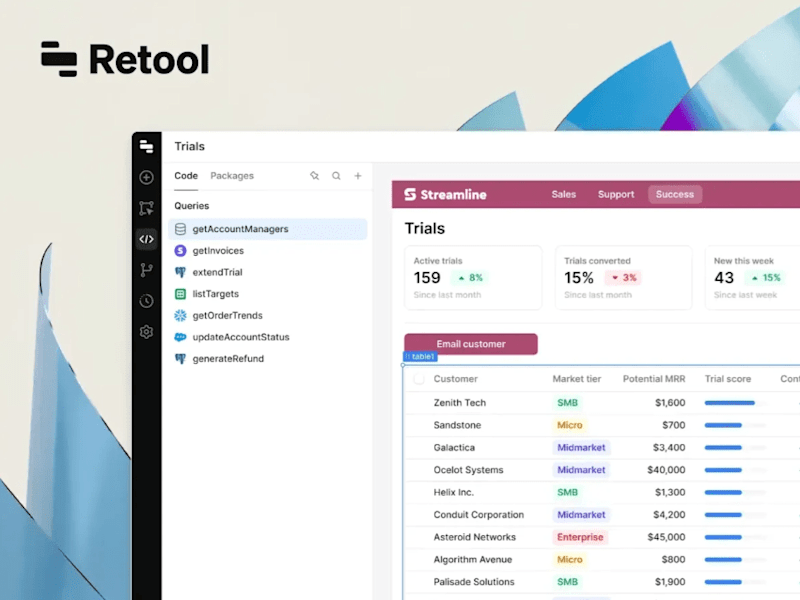Click the generateRefund Postgres icon

tap(180, 359)
